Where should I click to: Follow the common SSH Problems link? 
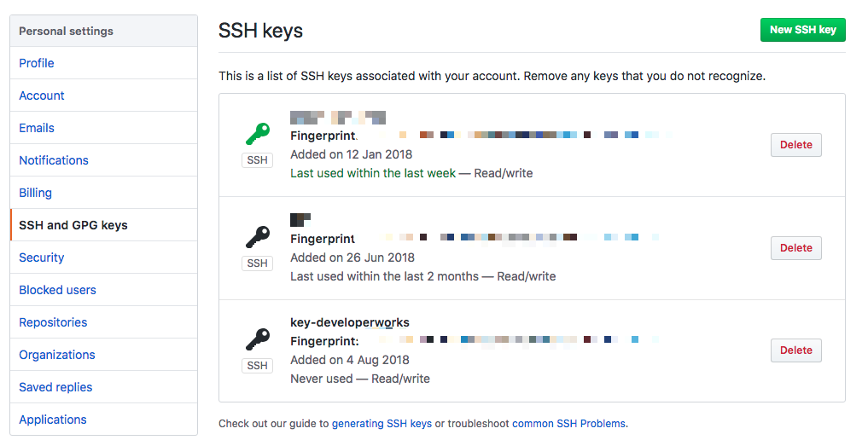(x=568, y=424)
